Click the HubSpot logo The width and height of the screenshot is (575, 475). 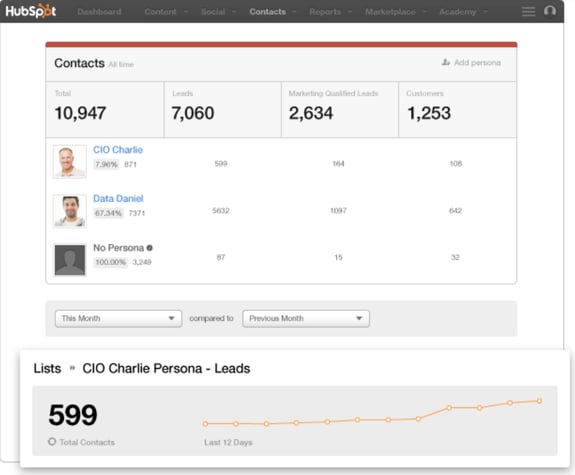coord(30,11)
